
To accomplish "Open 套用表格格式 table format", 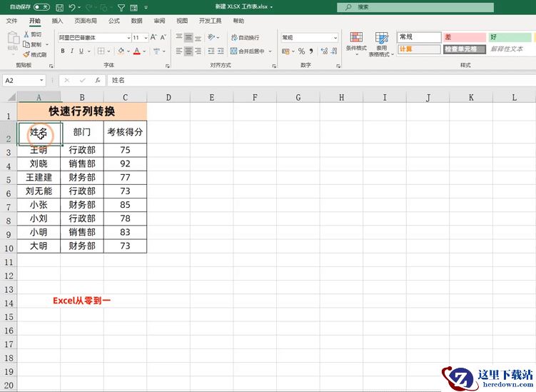I will pos(381,44).
